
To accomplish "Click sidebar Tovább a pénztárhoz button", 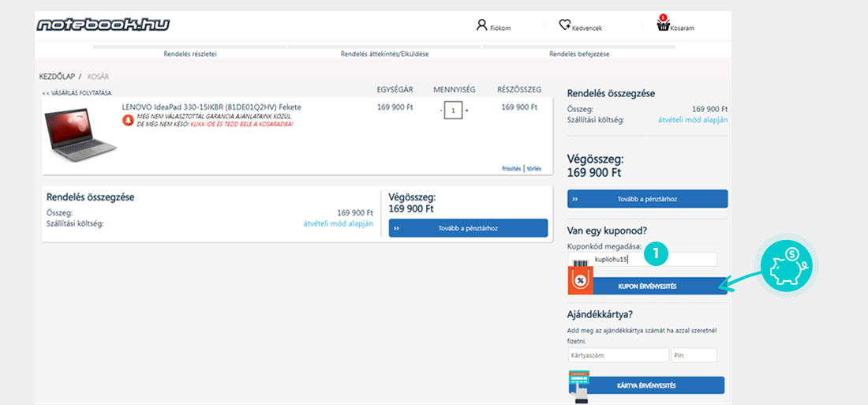I will (648, 199).
